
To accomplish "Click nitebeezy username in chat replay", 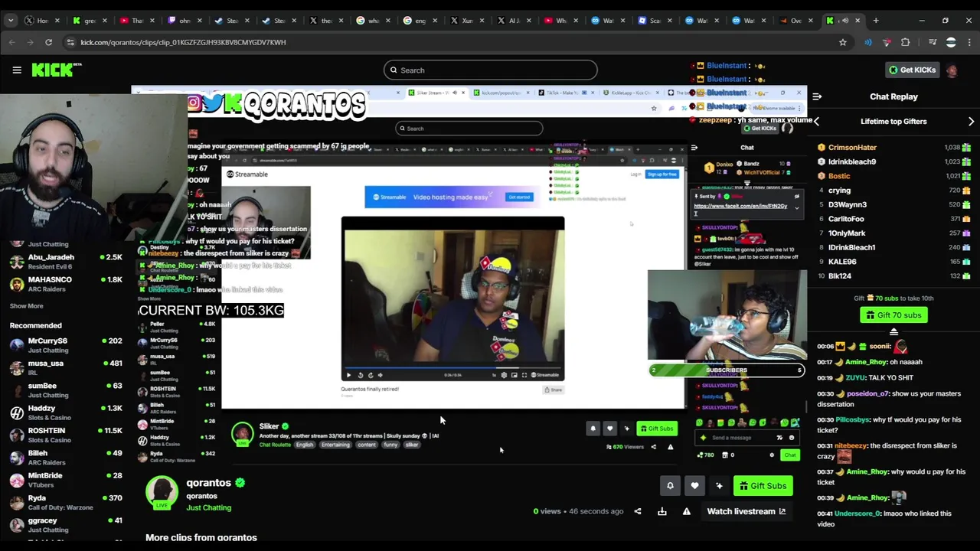I will point(851,445).
